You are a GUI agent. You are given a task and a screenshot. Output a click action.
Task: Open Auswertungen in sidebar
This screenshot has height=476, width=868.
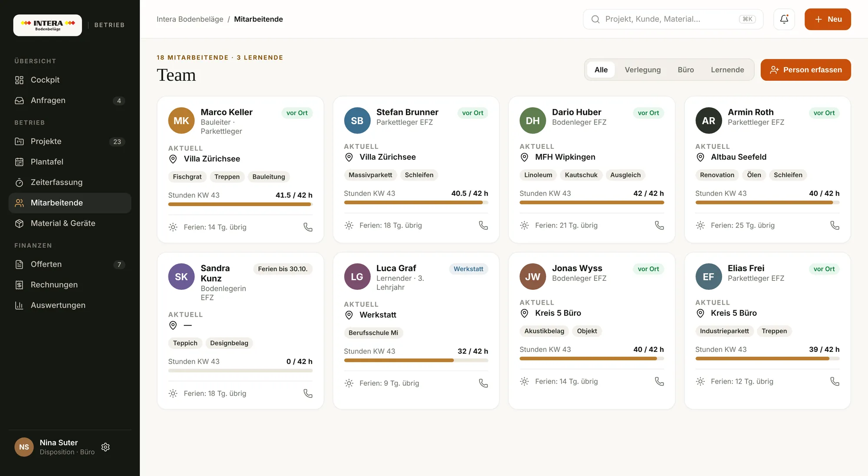pyautogui.click(x=70, y=305)
